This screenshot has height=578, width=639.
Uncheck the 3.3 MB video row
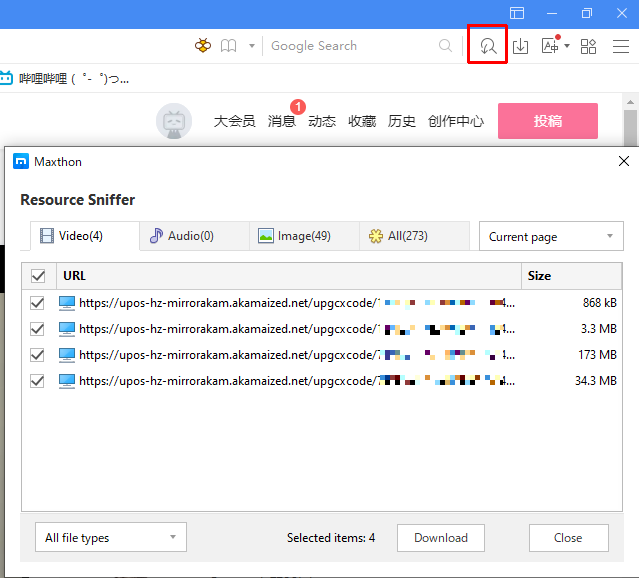coord(37,329)
